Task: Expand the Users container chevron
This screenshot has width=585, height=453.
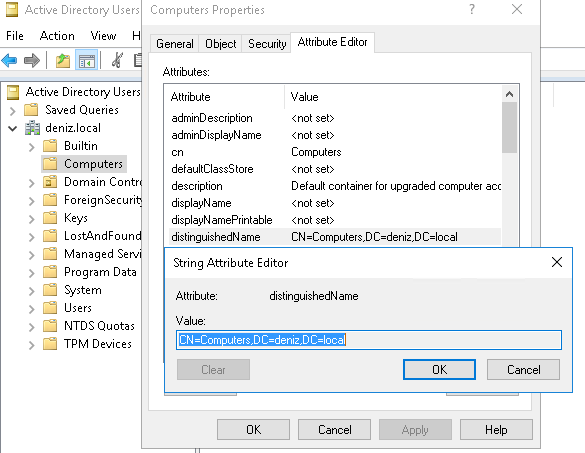Action: tap(32, 309)
